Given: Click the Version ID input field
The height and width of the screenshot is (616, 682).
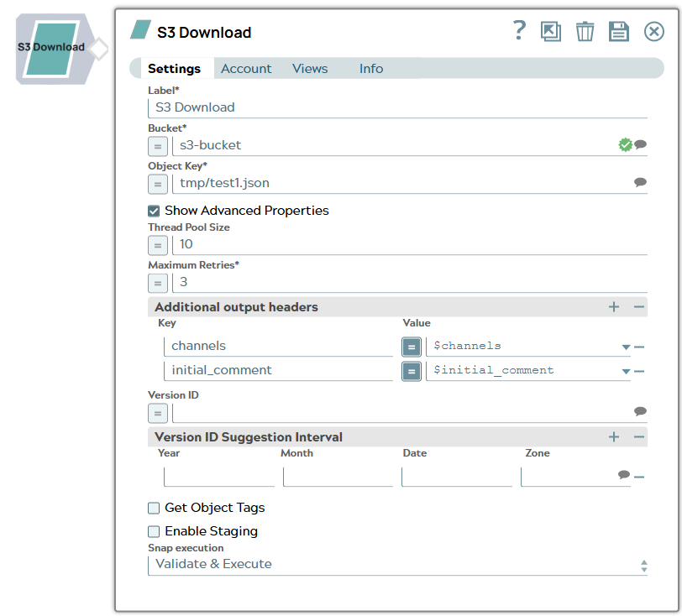Looking at the screenshot, I should [x=401, y=413].
